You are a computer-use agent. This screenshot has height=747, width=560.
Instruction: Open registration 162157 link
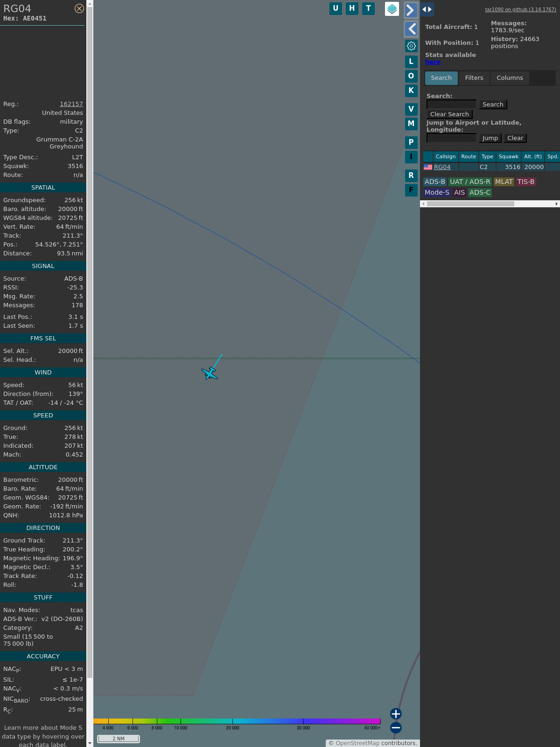coord(71,104)
